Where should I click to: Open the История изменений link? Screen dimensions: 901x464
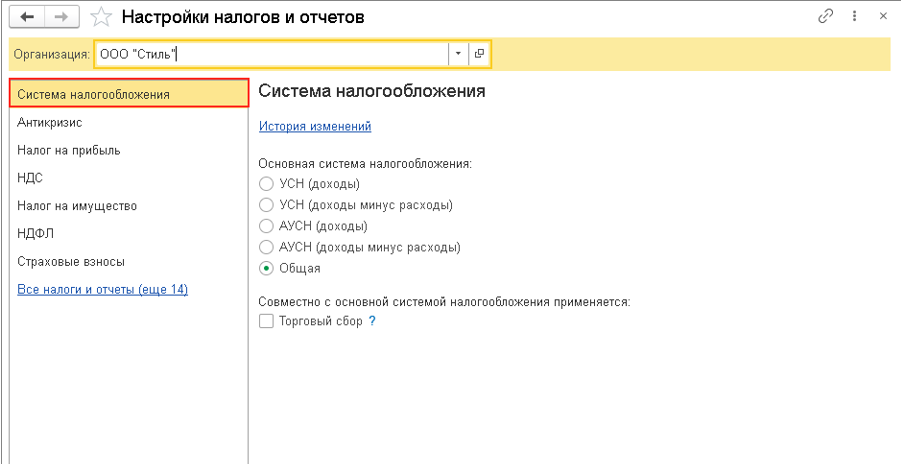[315, 126]
